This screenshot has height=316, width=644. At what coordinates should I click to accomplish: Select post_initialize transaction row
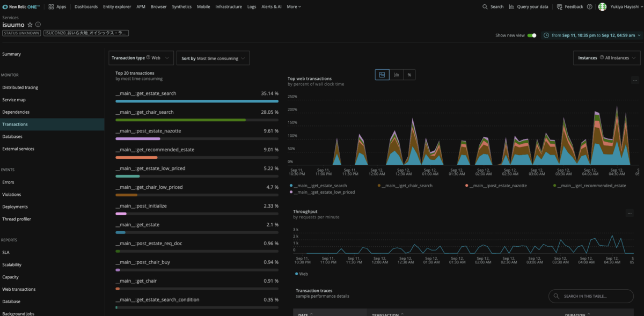(197, 209)
